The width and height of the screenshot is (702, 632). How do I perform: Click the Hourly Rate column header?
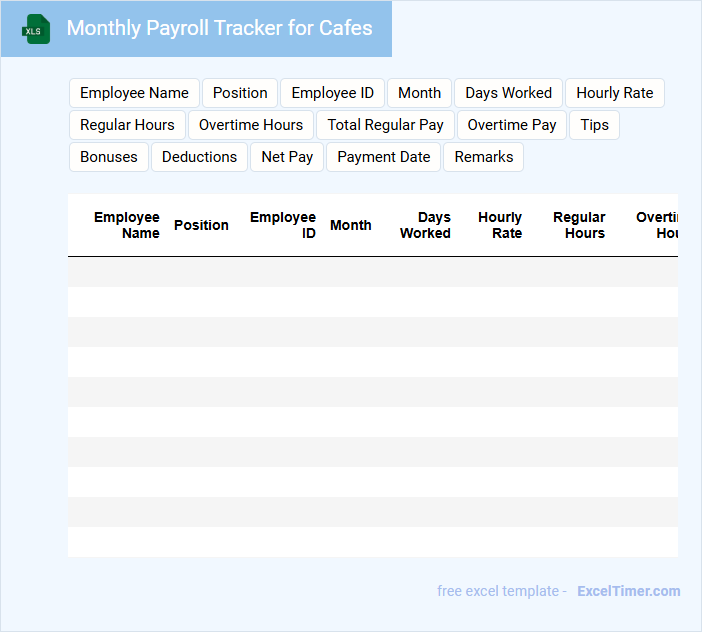pyautogui.click(x=500, y=225)
